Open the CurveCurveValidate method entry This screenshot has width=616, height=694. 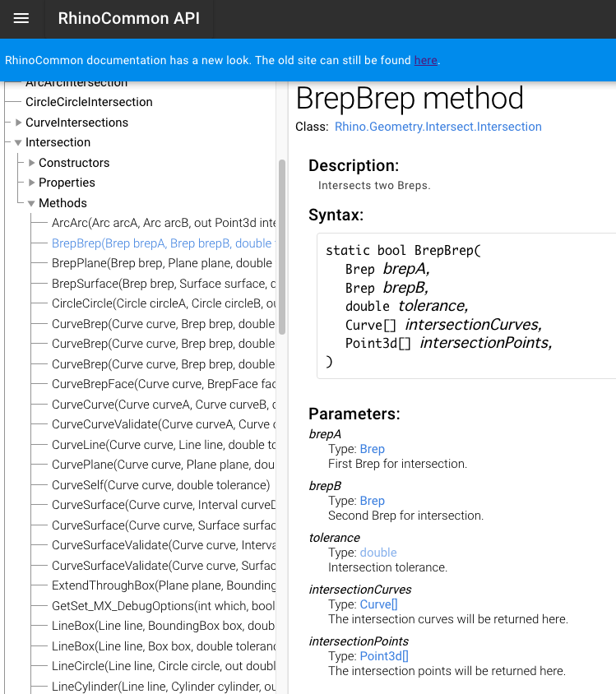(164, 424)
